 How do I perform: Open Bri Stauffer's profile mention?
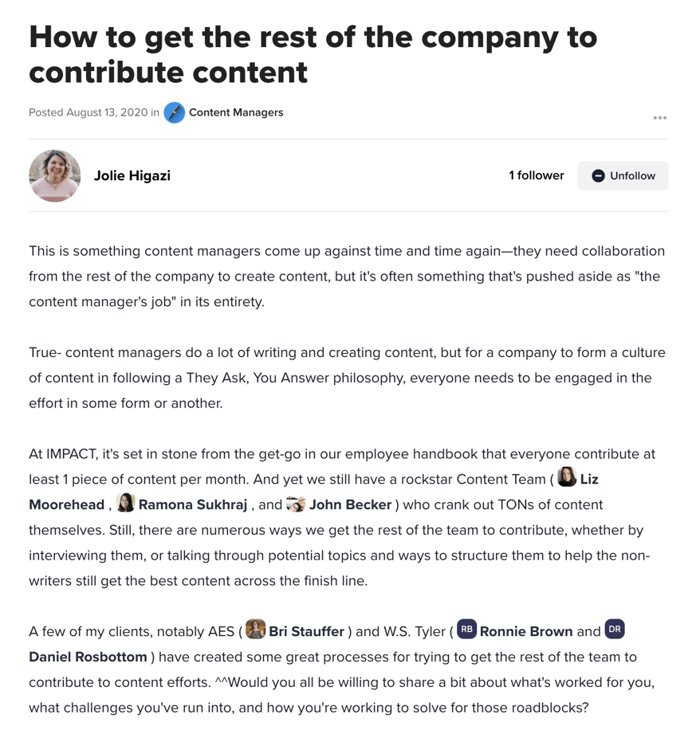click(x=306, y=632)
